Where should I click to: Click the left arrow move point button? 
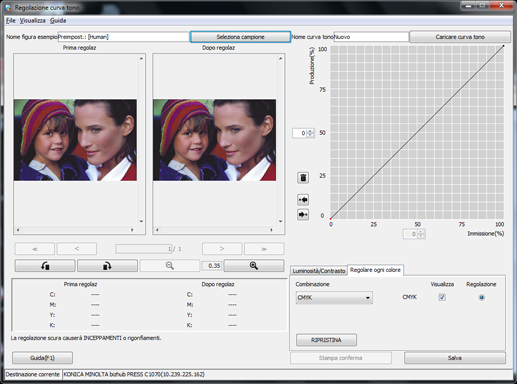(x=303, y=200)
